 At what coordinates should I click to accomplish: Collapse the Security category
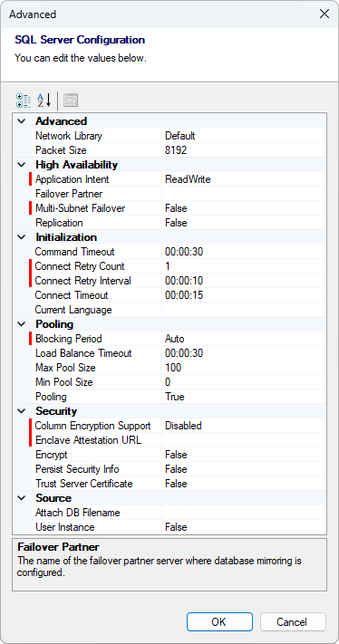(22, 411)
